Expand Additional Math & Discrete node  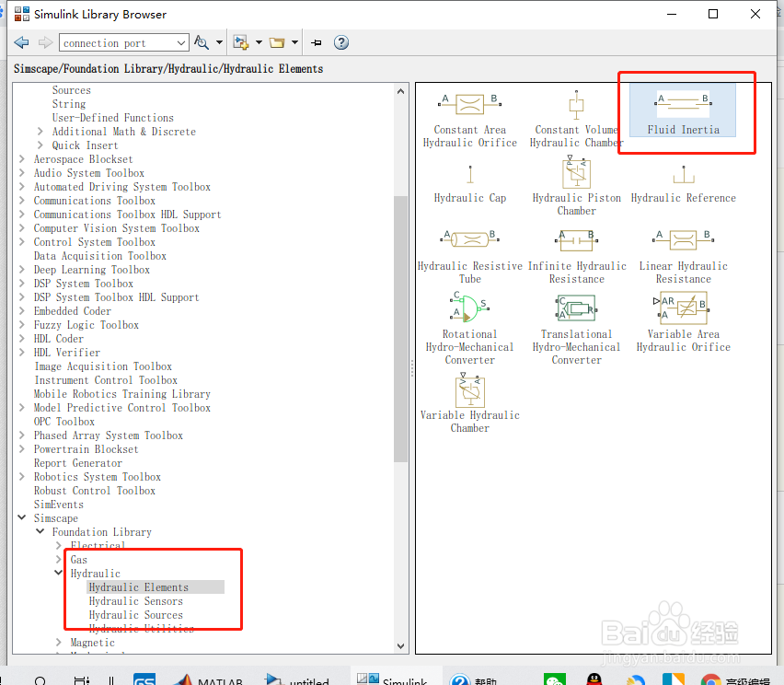pyautogui.click(x=40, y=131)
